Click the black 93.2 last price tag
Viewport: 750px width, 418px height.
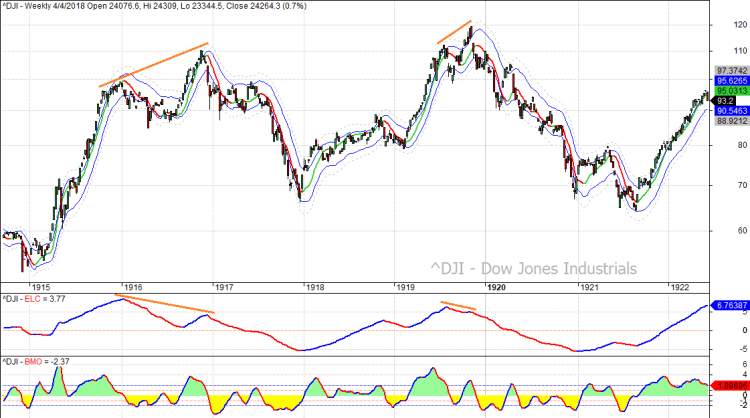(x=726, y=100)
